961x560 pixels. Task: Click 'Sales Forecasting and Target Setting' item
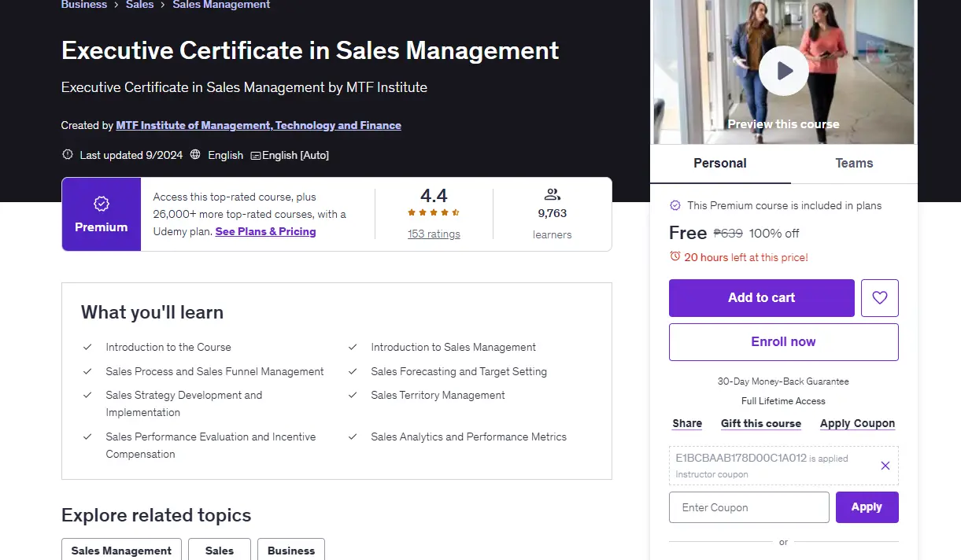click(459, 371)
